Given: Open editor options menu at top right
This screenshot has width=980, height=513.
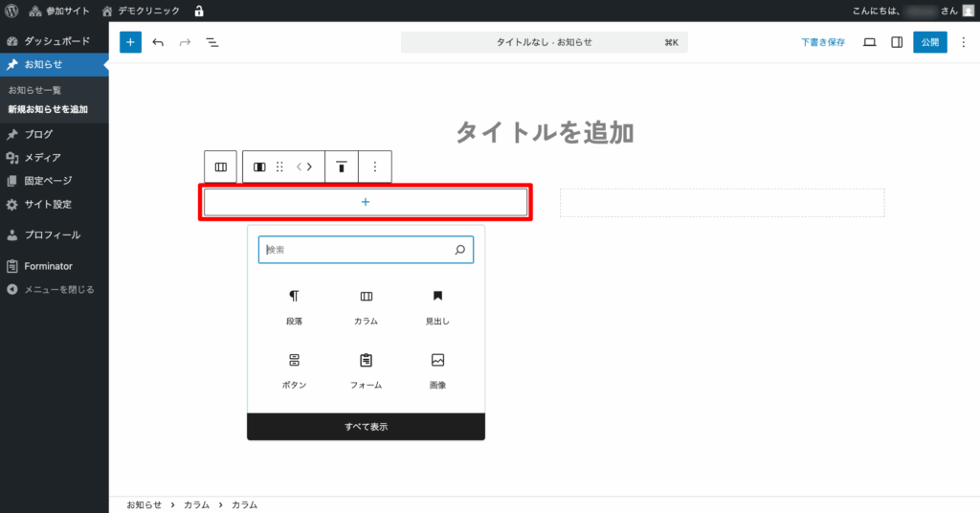Looking at the screenshot, I should [963, 42].
